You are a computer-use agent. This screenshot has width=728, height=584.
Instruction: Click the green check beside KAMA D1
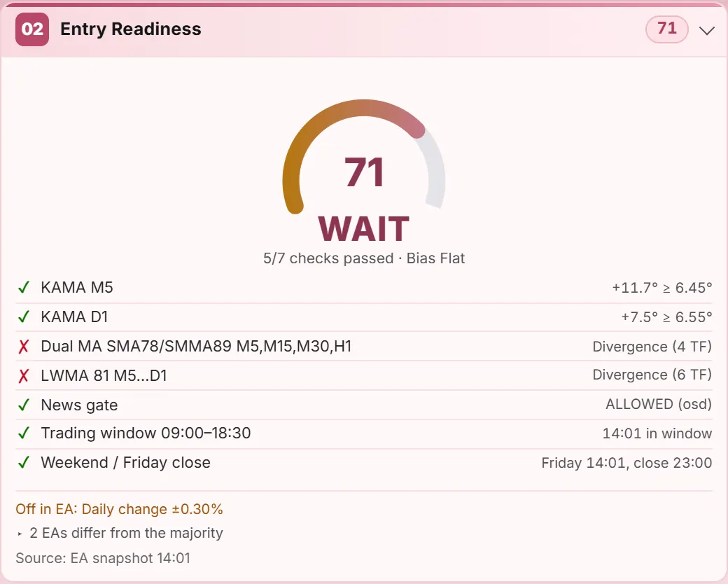[x=23, y=317]
